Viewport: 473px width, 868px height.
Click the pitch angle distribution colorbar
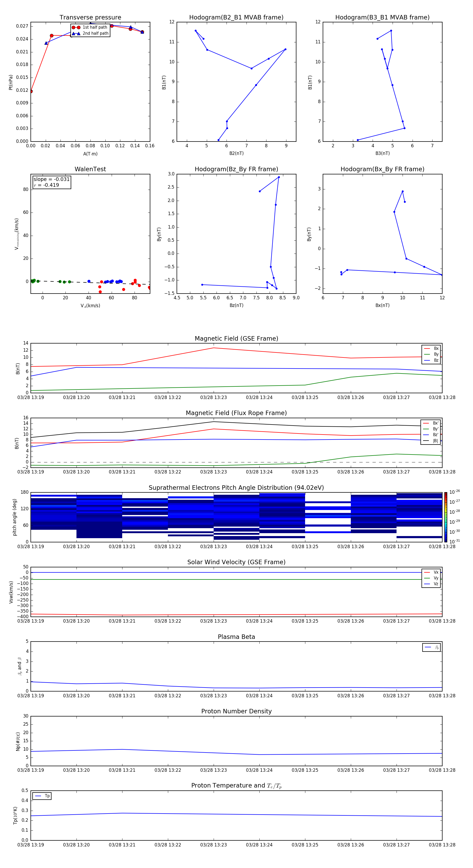[x=446, y=517]
